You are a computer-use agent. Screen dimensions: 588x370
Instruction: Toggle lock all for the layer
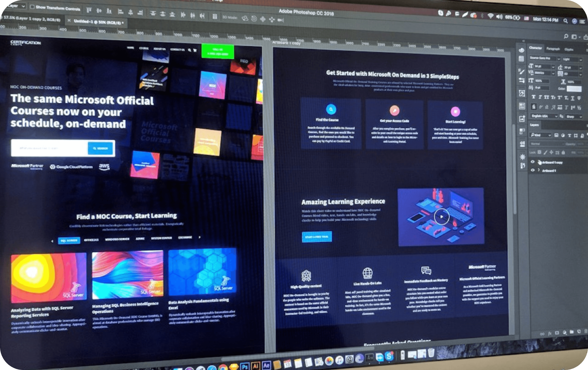coord(563,153)
